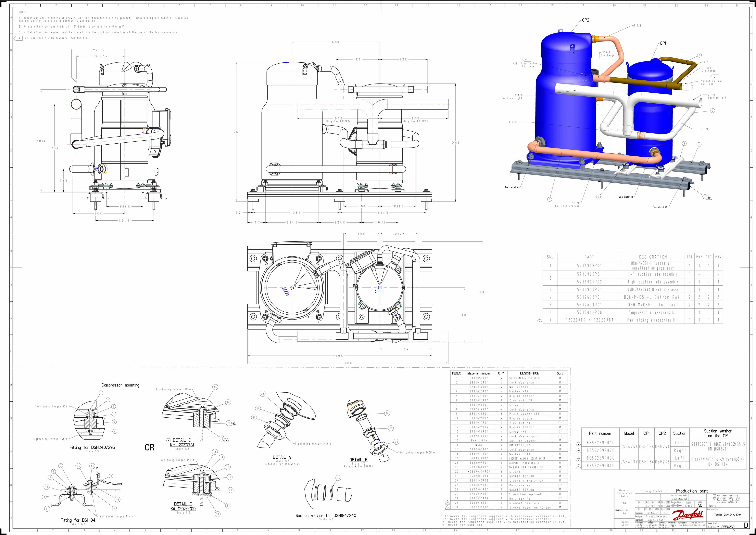
Task: Click the projection symbol near Scale field
Action: coord(676,506)
